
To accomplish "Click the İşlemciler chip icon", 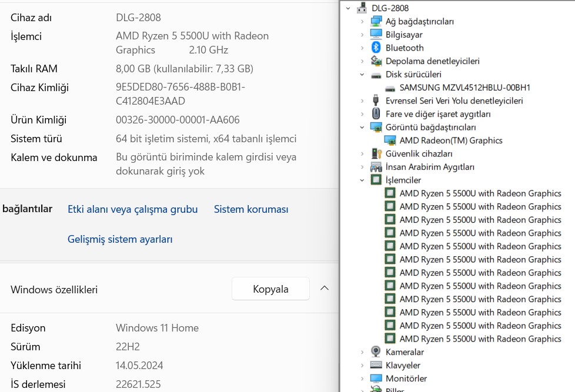I will [x=376, y=180].
